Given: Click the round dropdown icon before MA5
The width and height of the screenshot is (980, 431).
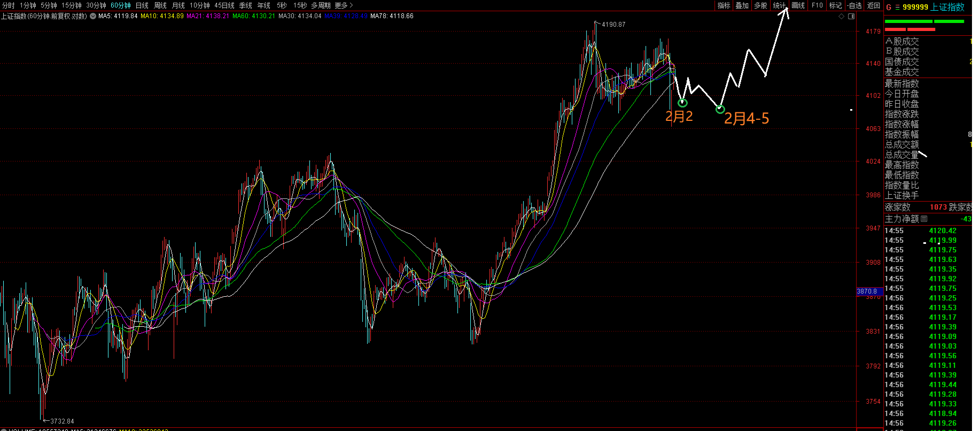Looking at the screenshot, I should click(93, 16).
